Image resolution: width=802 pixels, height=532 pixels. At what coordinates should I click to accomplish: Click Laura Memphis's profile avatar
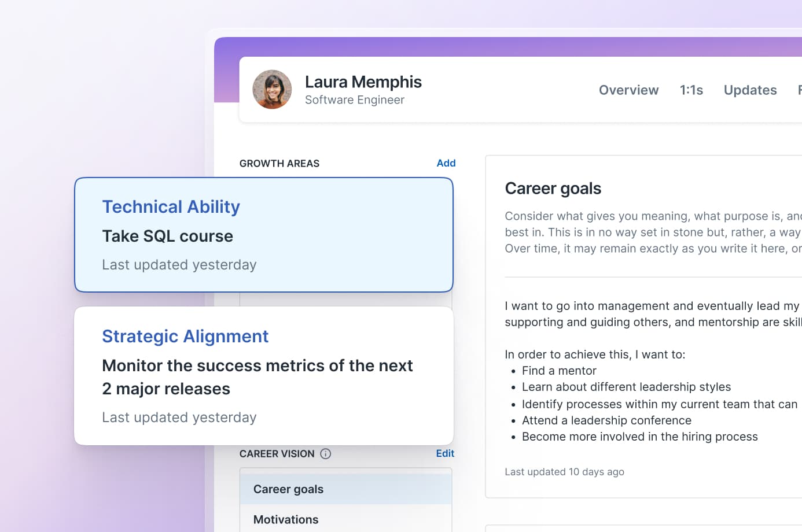click(x=272, y=90)
